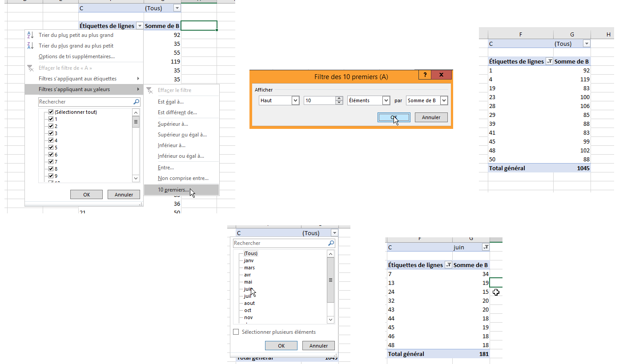Click Annuler below the month list
This screenshot has width=631, height=364.
[318, 346]
